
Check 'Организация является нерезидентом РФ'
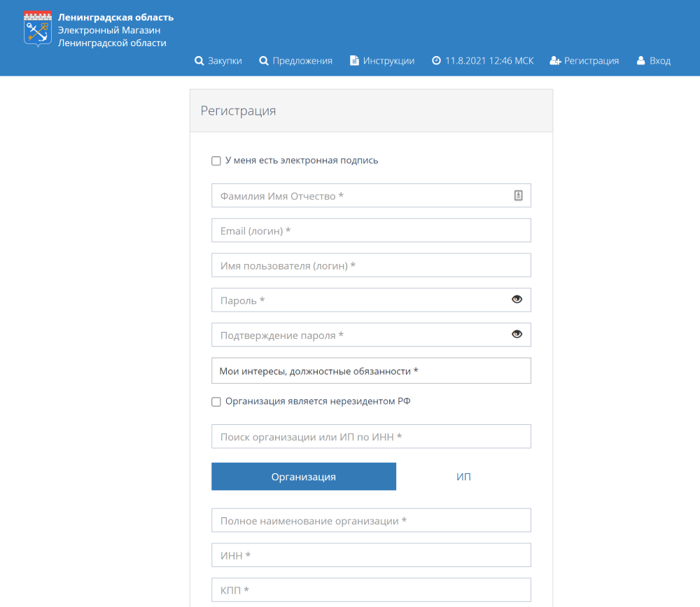216,402
